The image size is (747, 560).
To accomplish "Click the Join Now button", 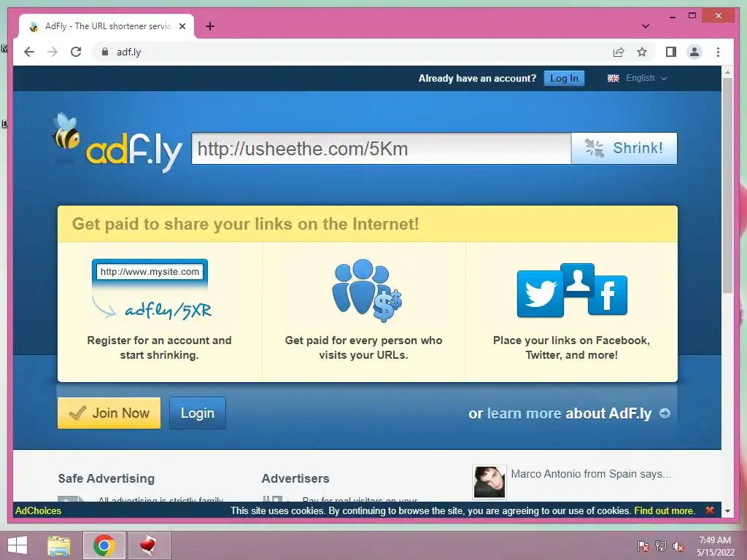I will coord(109,413).
